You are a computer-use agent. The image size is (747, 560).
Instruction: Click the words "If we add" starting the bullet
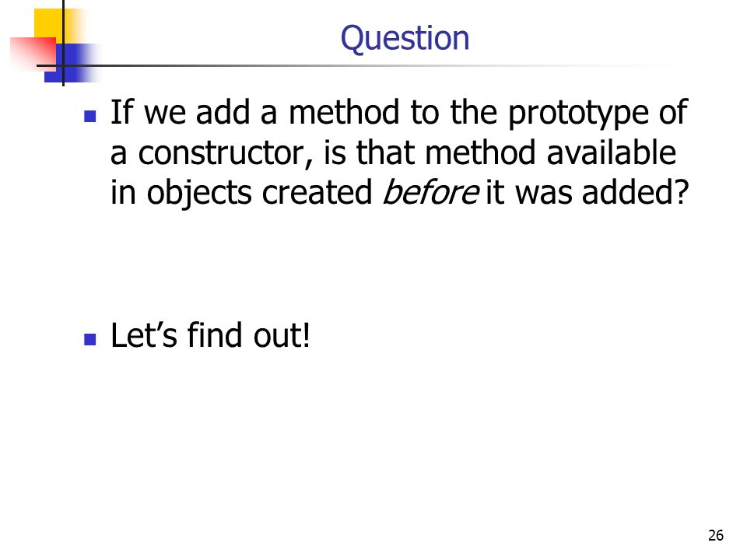pos(180,113)
